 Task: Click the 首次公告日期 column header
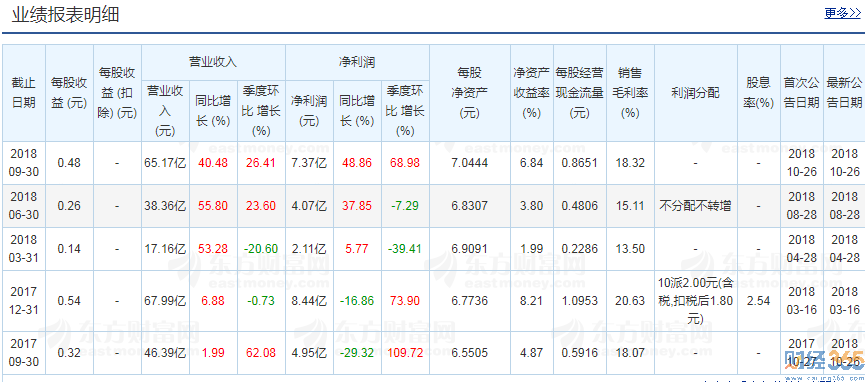click(x=802, y=93)
